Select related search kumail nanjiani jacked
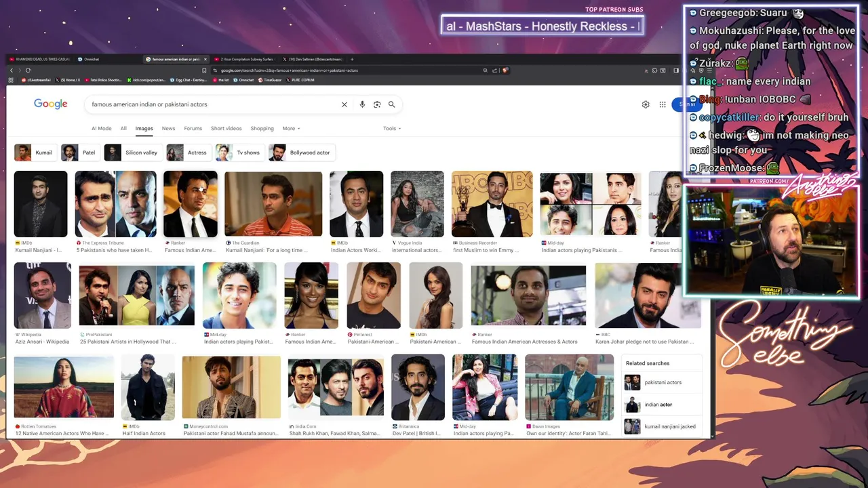Viewport: 868px width, 488px height. click(x=661, y=426)
